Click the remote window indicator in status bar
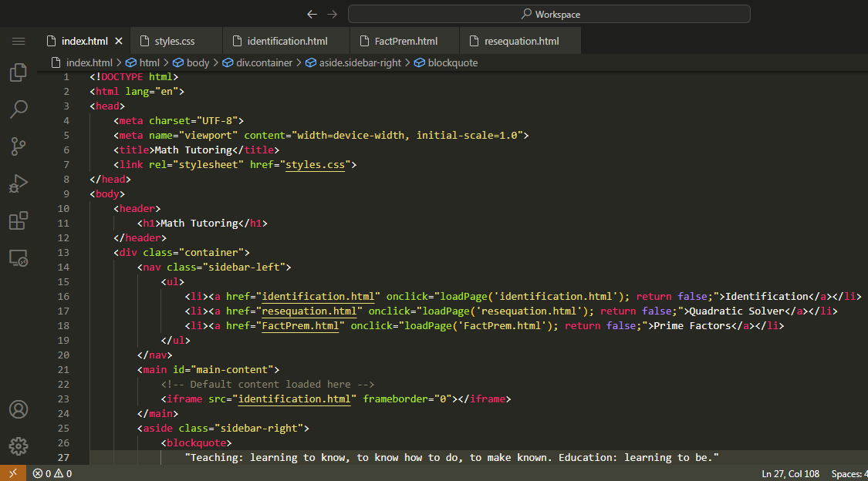868x481 pixels. [12, 473]
